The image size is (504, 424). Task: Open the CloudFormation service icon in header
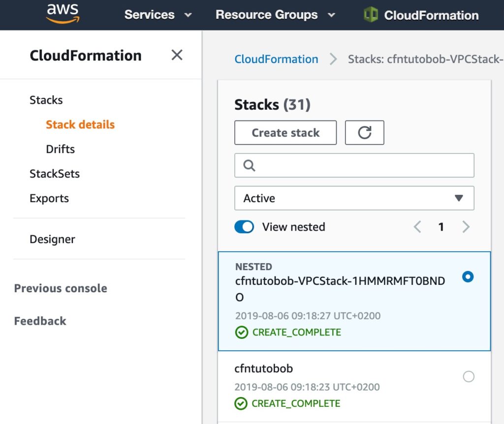pos(371,15)
